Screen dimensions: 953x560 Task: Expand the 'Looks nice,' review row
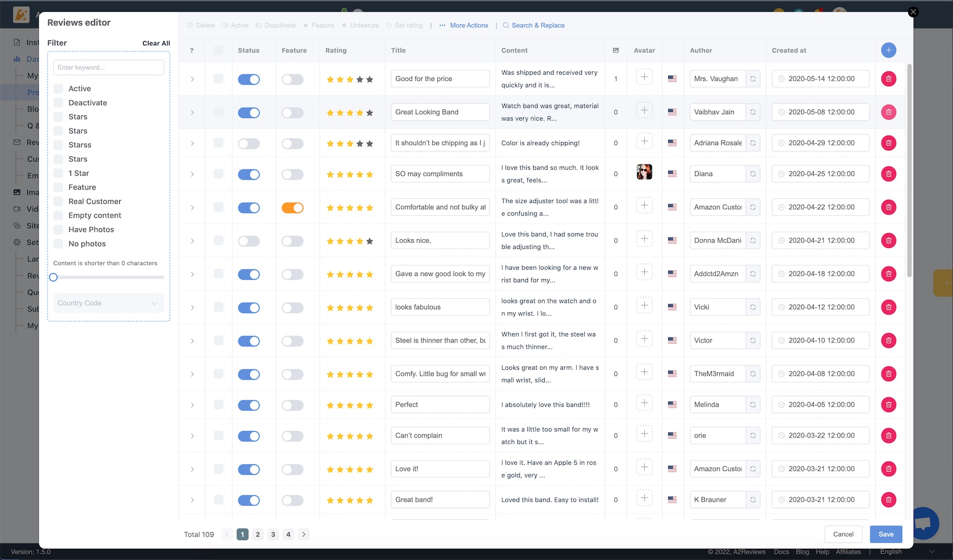(192, 240)
